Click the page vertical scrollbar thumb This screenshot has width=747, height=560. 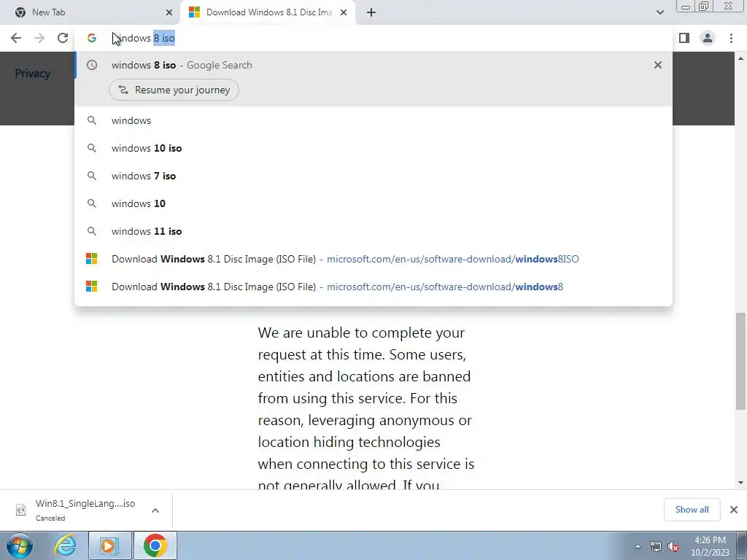pos(741,361)
